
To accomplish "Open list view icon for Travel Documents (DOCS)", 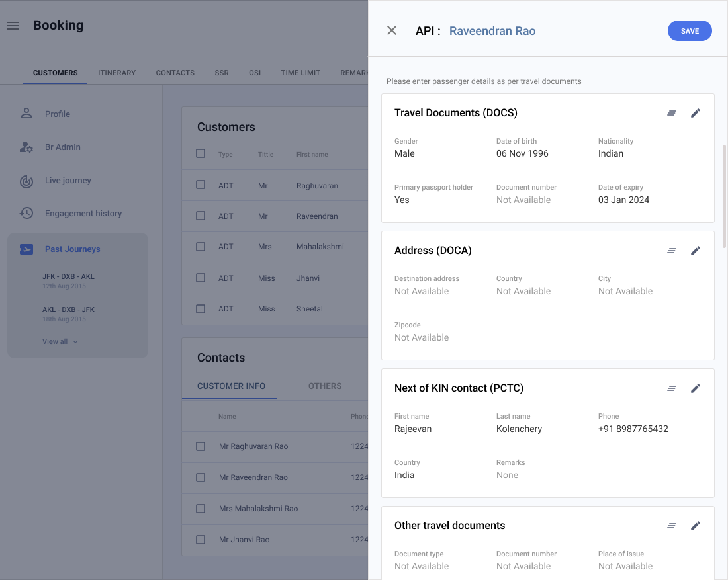I will point(671,113).
